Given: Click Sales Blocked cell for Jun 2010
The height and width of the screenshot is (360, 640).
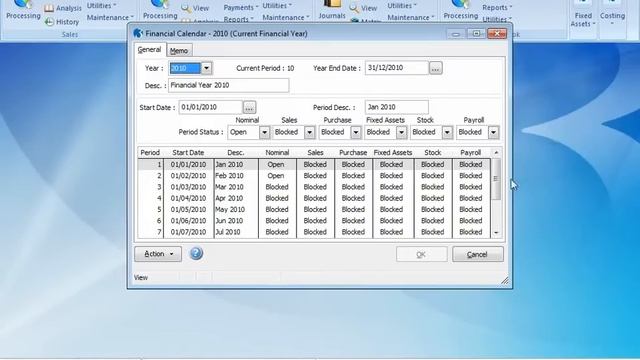Looking at the screenshot, I should (315, 221).
